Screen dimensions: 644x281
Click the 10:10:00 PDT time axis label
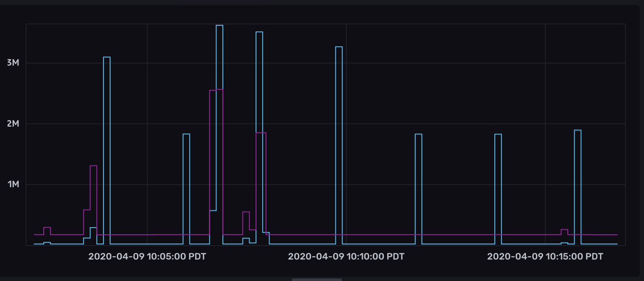[x=346, y=257]
